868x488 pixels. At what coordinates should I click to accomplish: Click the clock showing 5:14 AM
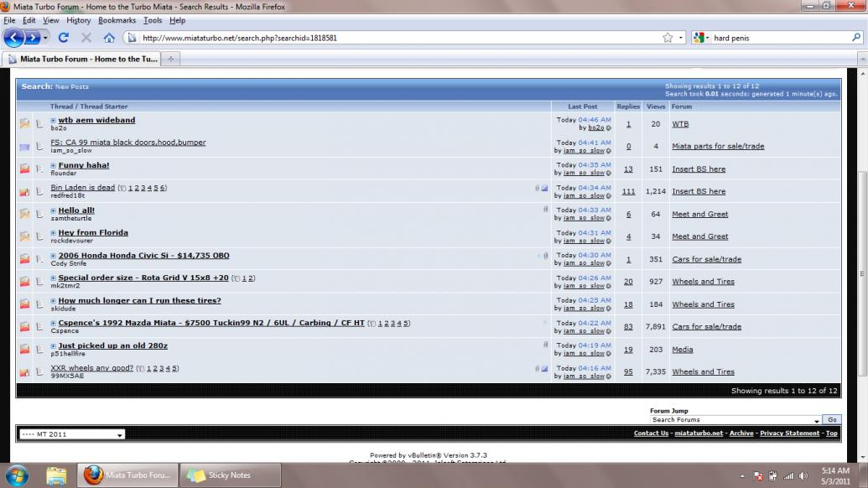pyautogui.click(x=834, y=471)
